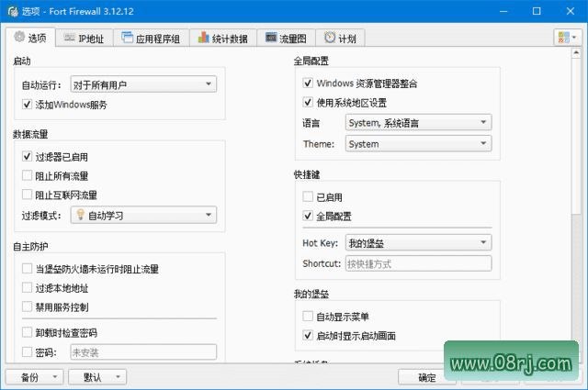Open the 流量图 tab
Viewport: 588px width, 390px height.
[x=286, y=38]
